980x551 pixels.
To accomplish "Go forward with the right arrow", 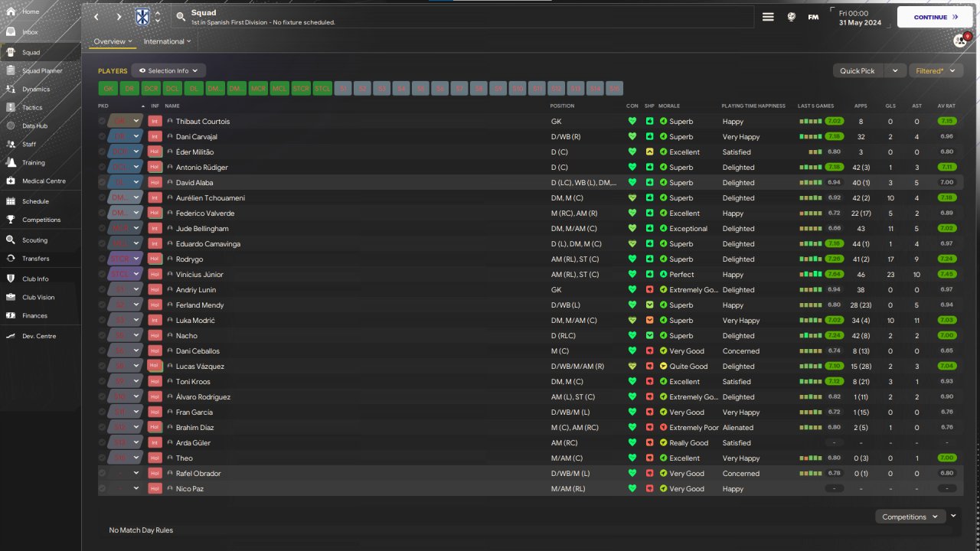I will click(x=119, y=17).
